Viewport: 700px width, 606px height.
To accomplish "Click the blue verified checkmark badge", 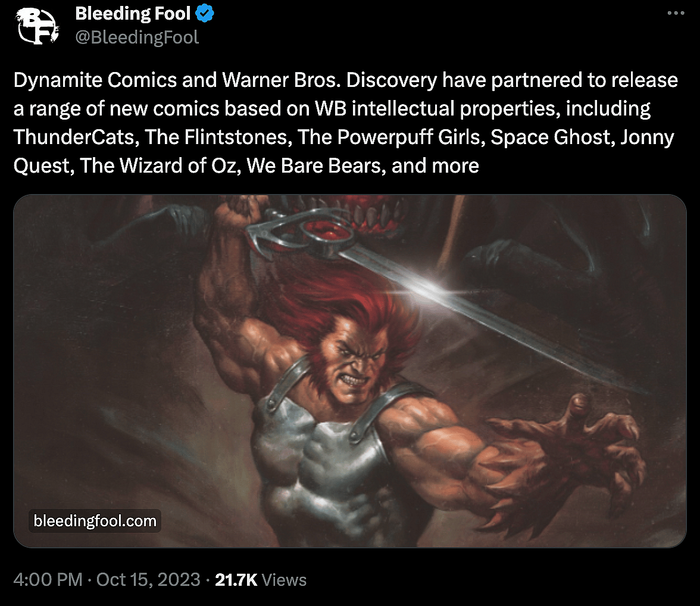I will tap(205, 14).
